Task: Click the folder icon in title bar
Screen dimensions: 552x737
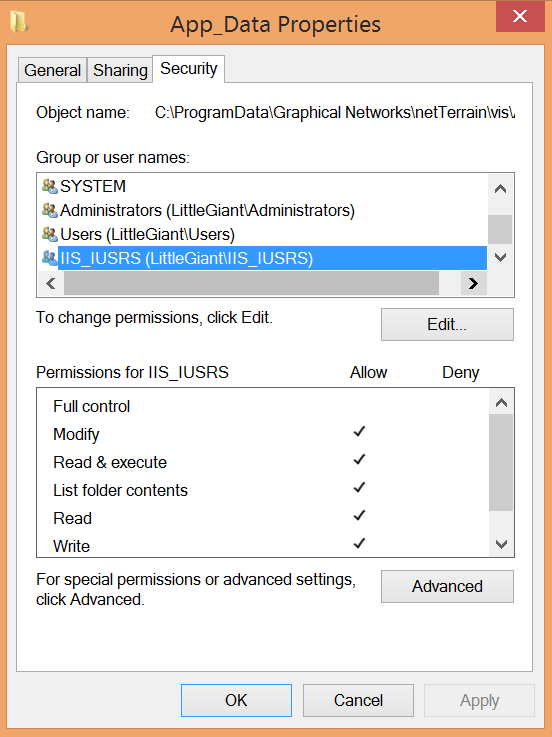Action: tap(19, 22)
